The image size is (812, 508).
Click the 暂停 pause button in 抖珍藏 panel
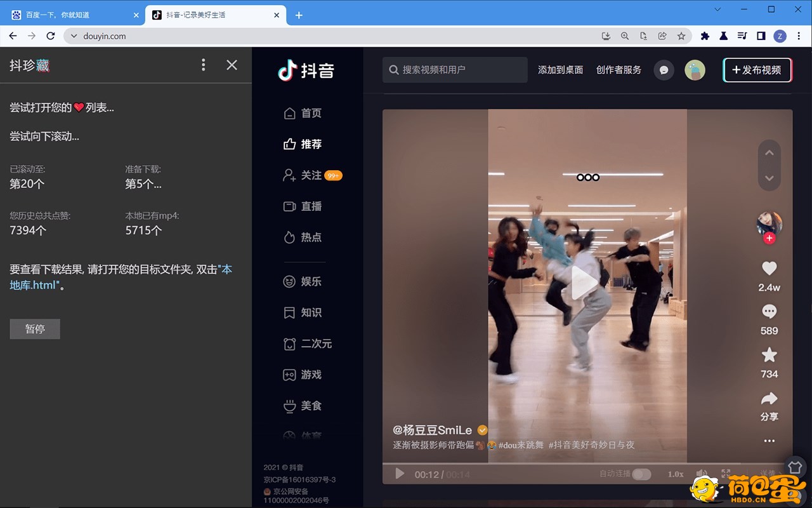click(x=35, y=329)
